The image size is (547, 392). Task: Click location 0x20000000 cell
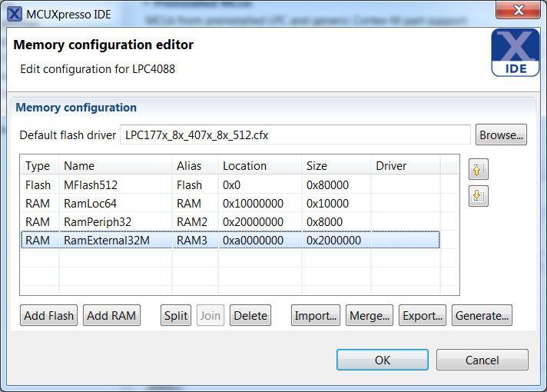(x=260, y=222)
